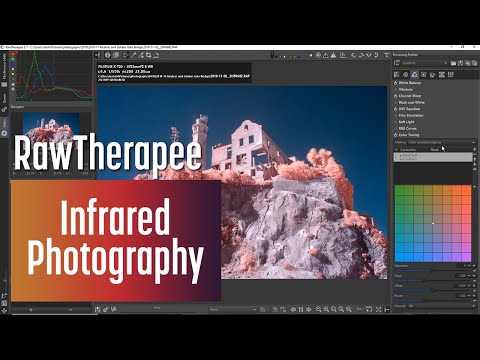Open File Browser vertical tab

(4, 70)
